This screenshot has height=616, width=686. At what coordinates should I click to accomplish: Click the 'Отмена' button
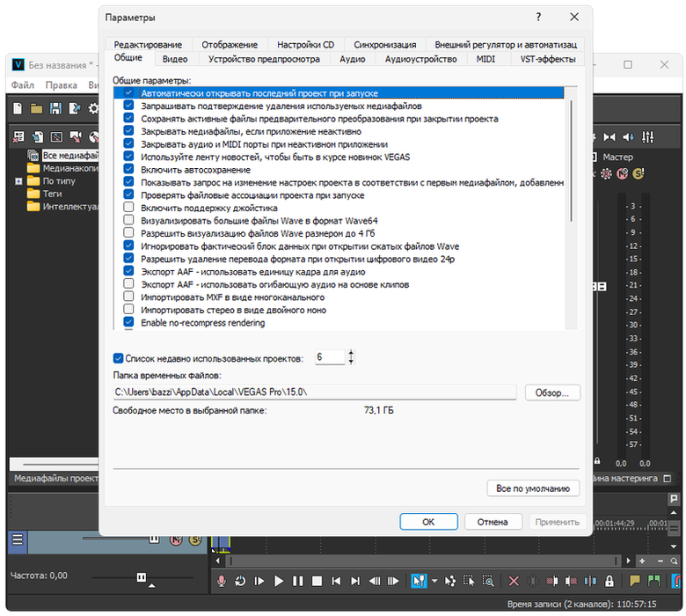[x=493, y=522]
